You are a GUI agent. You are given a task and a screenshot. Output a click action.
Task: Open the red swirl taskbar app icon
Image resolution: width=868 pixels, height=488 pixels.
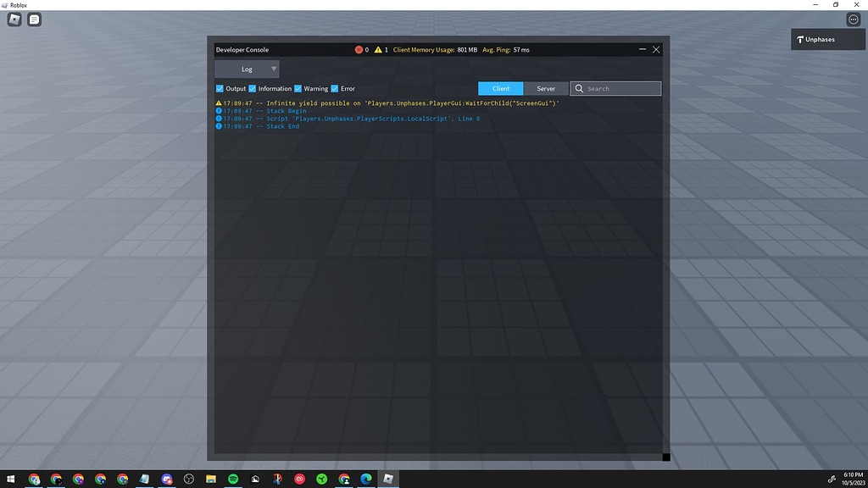tap(299, 480)
